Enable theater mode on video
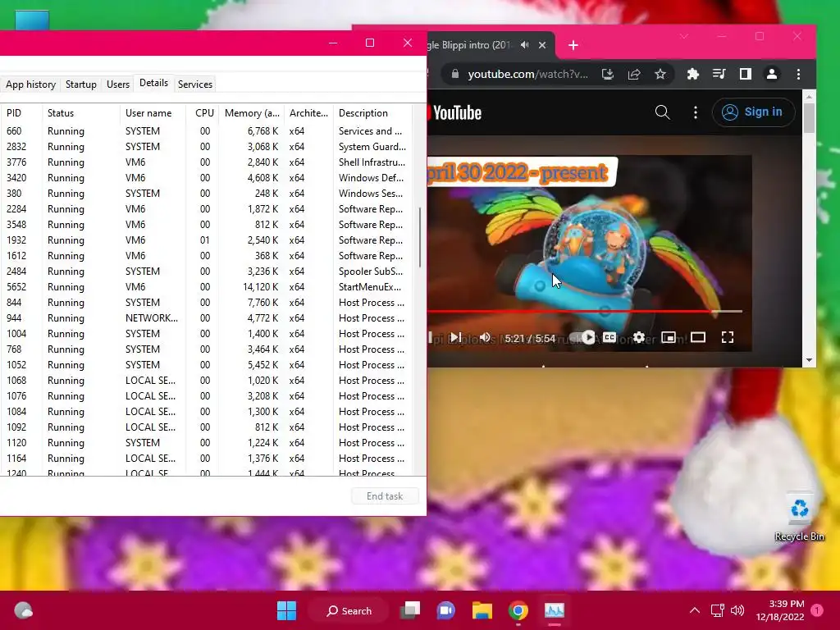The width and height of the screenshot is (840, 630). pos(697,337)
